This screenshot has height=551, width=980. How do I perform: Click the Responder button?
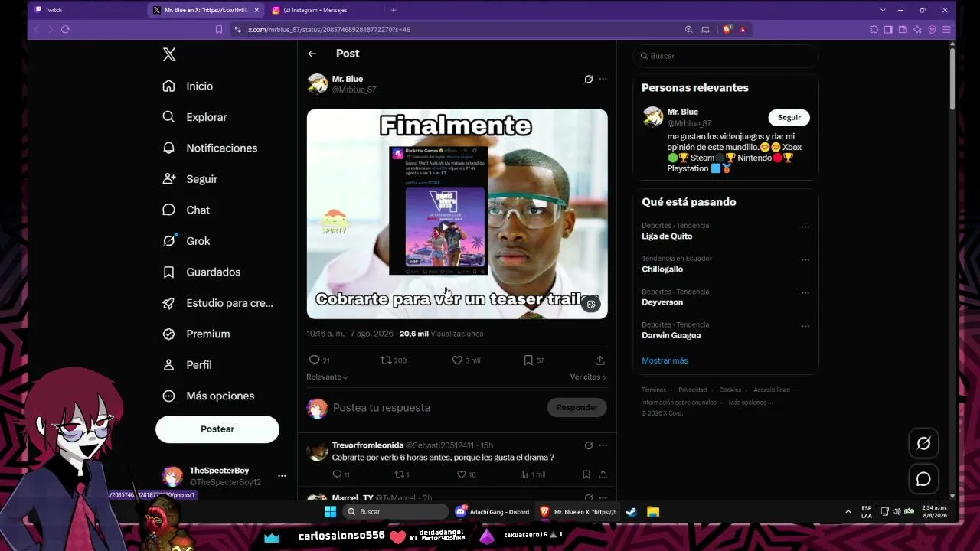tap(577, 408)
